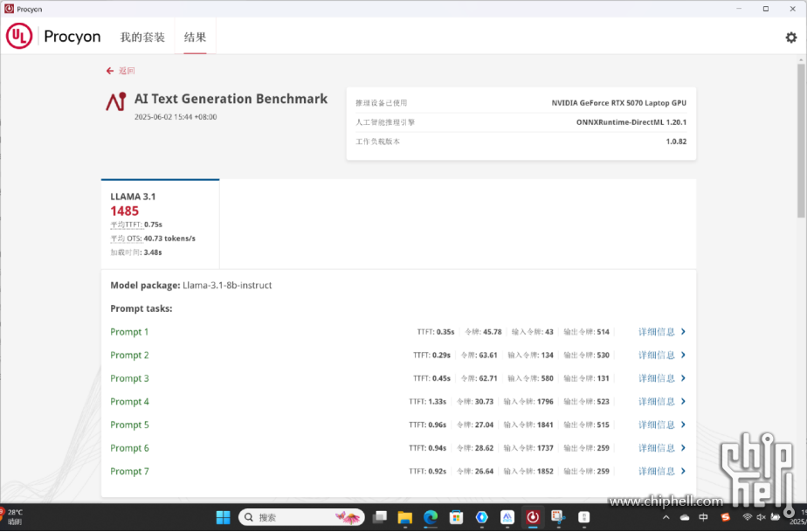Open 详细信息 for Prompt 5
Screen dimensions: 807x532
[x=656, y=425]
